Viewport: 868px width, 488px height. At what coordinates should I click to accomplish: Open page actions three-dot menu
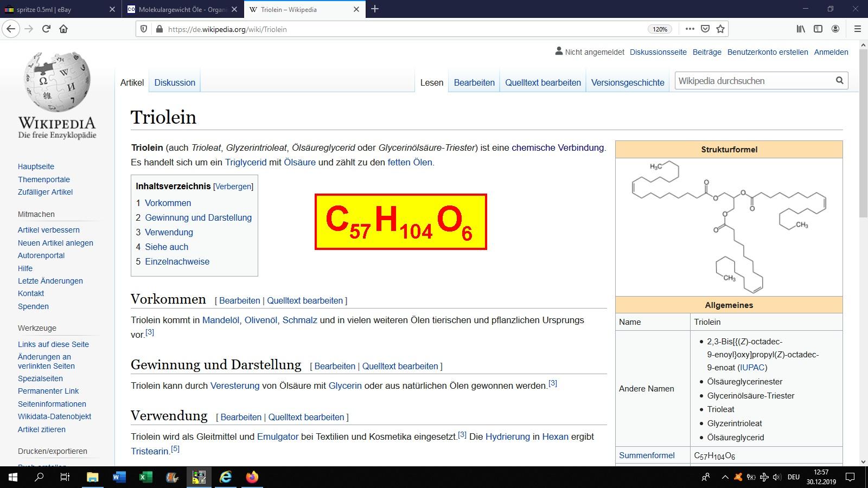pyautogui.click(x=690, y=29)
